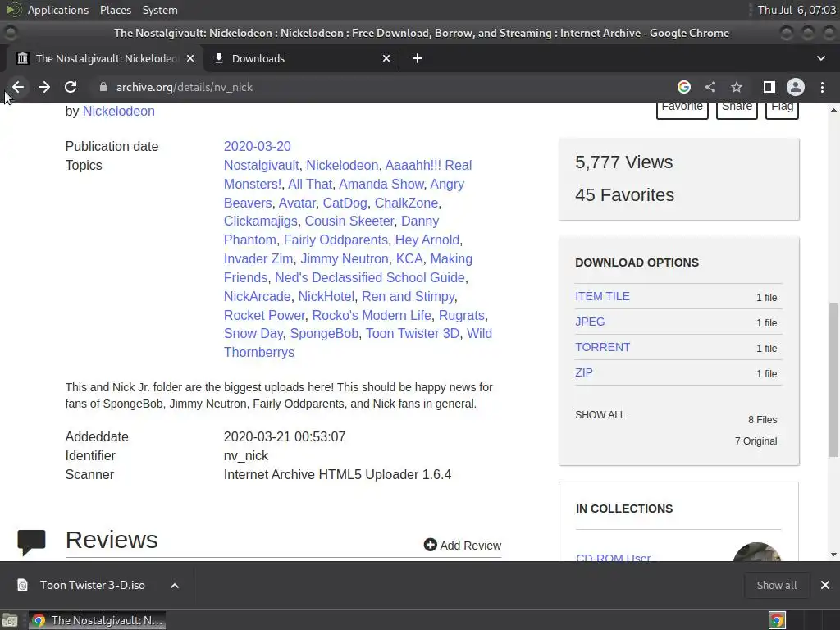Click the scrollbar down arrow
This screenshot has height=630, width=840.
[x=833, y=555]
